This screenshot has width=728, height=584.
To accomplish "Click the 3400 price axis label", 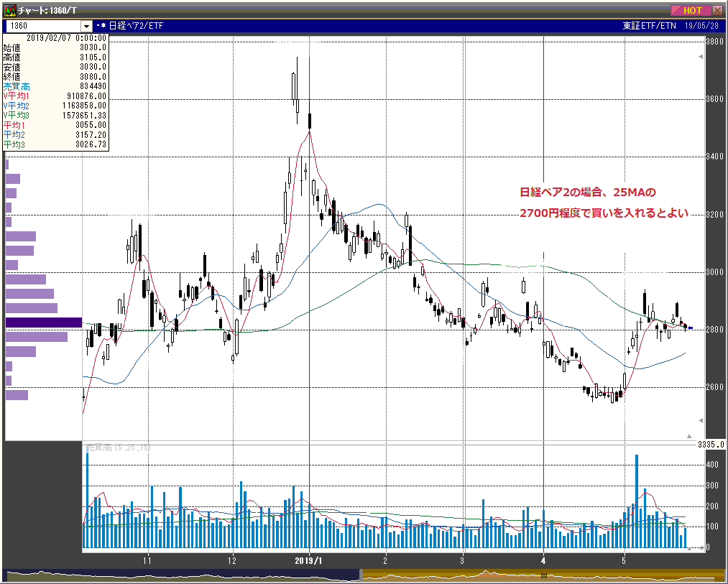I will (714, 157).
